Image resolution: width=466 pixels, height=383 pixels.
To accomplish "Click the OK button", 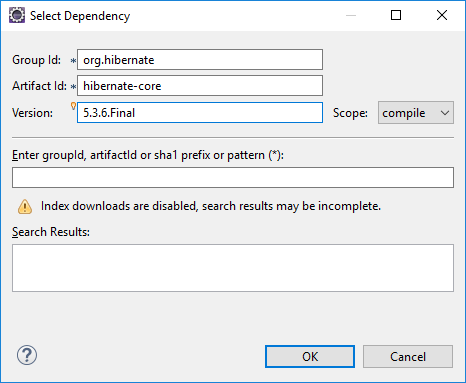I will pyautogui.click(x=310, y=357).
